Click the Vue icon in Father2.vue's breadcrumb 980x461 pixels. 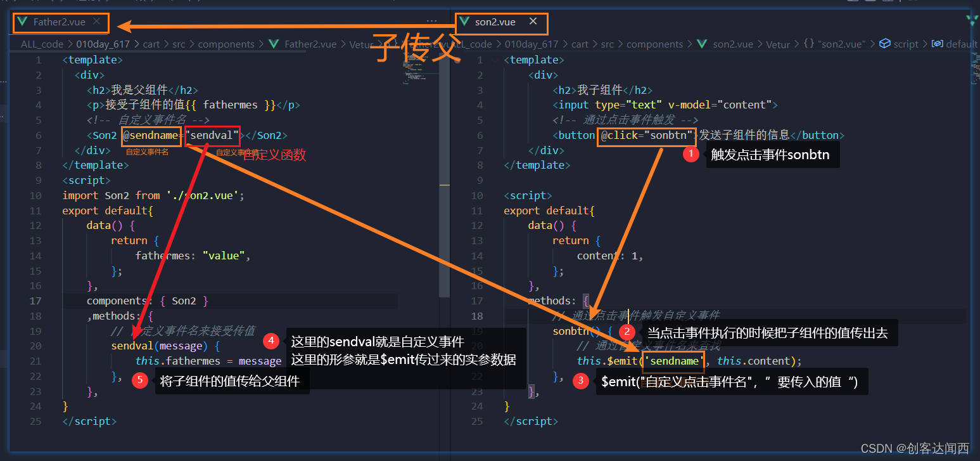[274, 44]
